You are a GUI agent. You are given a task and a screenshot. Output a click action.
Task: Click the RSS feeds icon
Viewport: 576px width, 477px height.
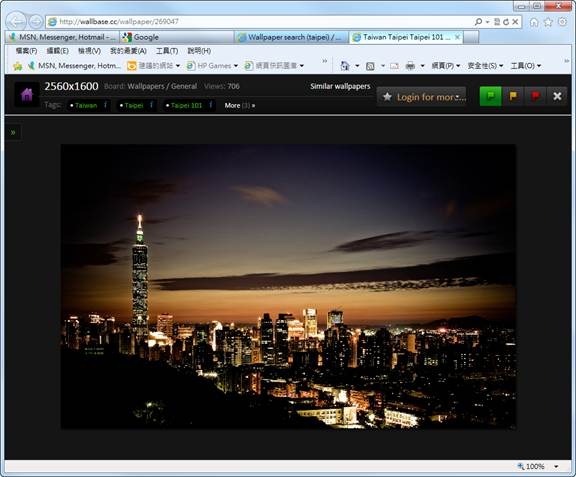370,66
